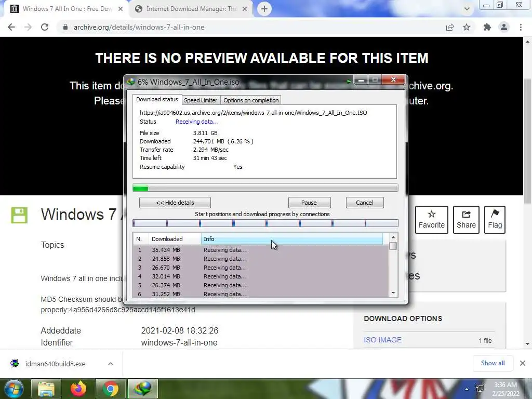Open the Options on completion tab
The image size is (532, 399).
pos(251,100)
